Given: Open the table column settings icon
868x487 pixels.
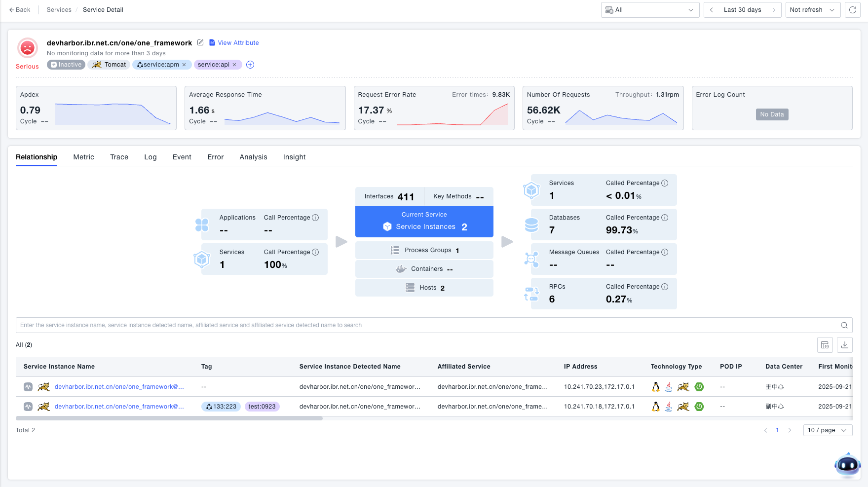Looking at the screenshot, I should point(825,345).
